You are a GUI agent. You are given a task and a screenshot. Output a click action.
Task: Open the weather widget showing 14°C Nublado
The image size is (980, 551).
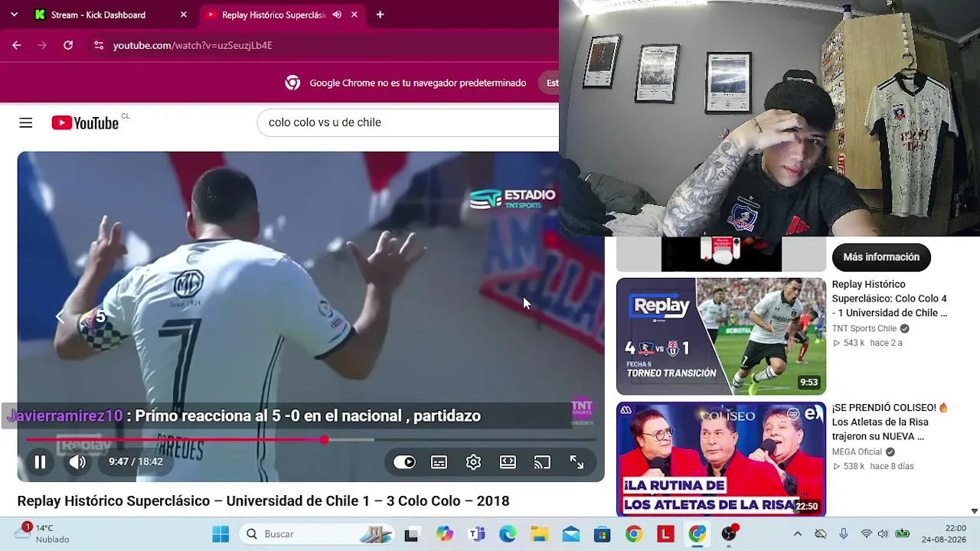(44, 533)
